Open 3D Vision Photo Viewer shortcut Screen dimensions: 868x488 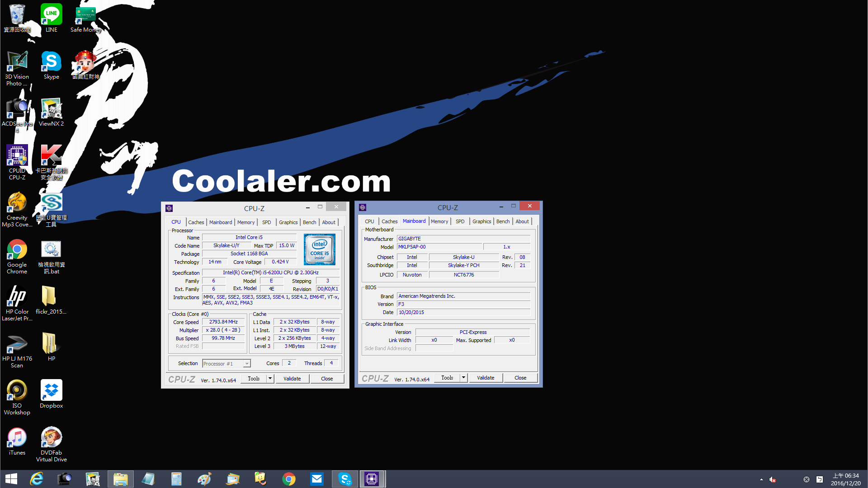pos(17,69)
